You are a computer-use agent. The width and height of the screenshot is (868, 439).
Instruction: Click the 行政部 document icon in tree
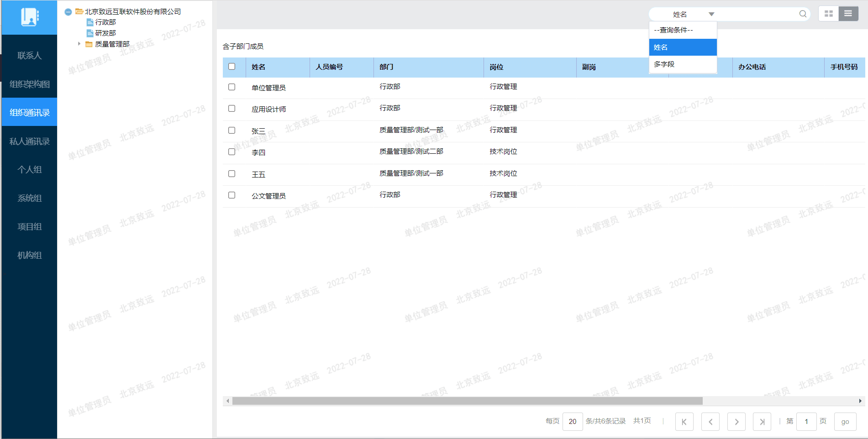tap(90, 22)
